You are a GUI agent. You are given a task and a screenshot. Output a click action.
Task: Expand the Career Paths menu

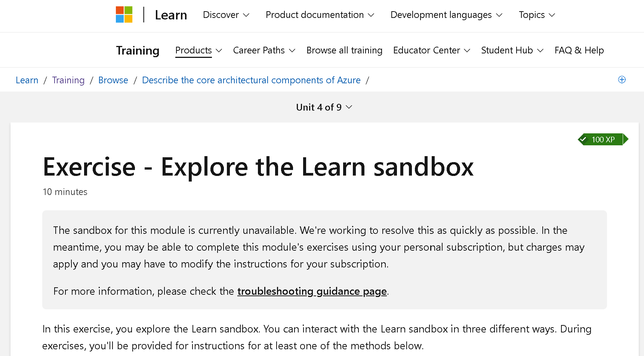pos(264,50)
